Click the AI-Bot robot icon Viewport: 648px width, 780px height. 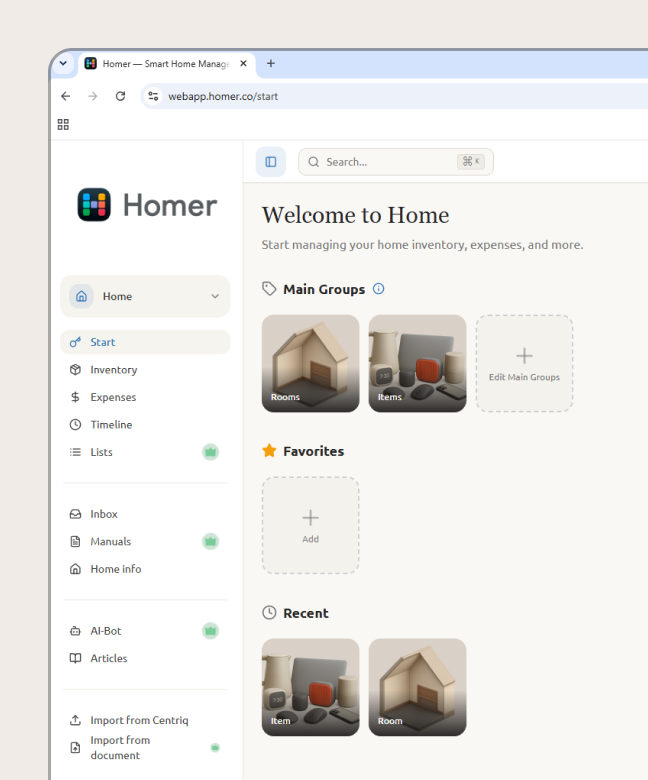click(x=75, y=631)
